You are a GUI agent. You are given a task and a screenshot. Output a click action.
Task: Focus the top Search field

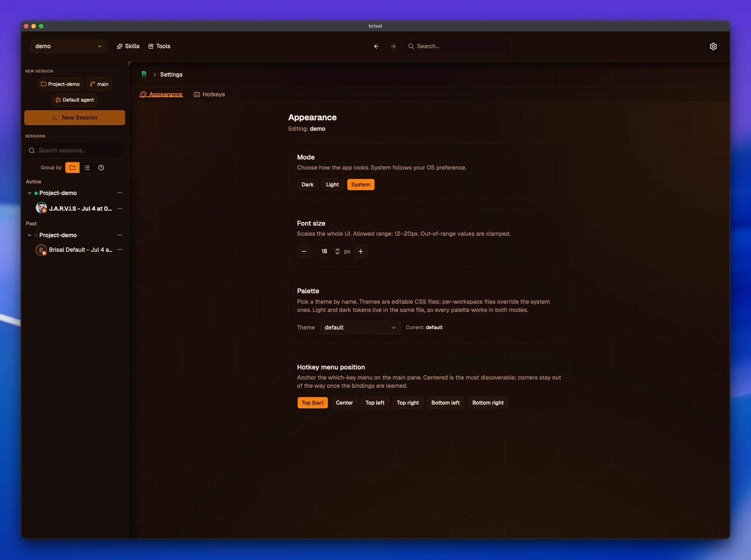pos(457,46)
